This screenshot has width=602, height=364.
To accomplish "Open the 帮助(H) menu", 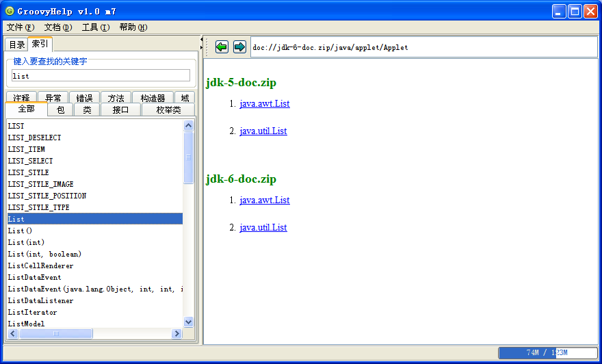I will click(133, 27).
